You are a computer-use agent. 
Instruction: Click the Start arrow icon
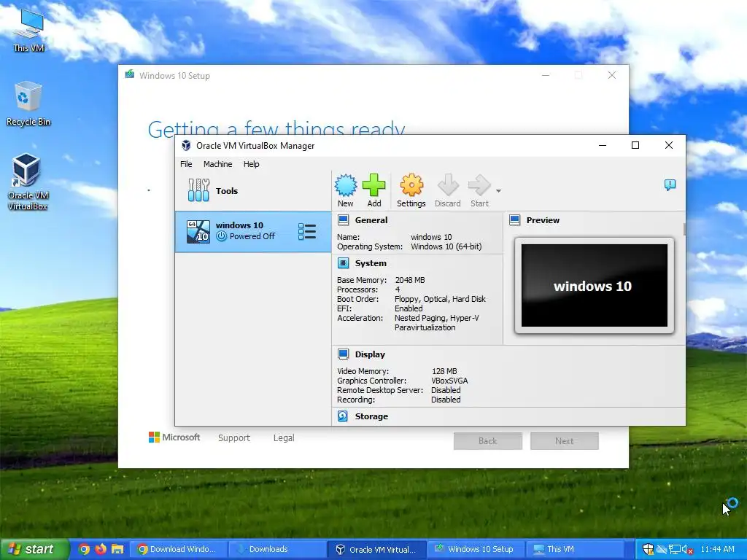(479, 185)
